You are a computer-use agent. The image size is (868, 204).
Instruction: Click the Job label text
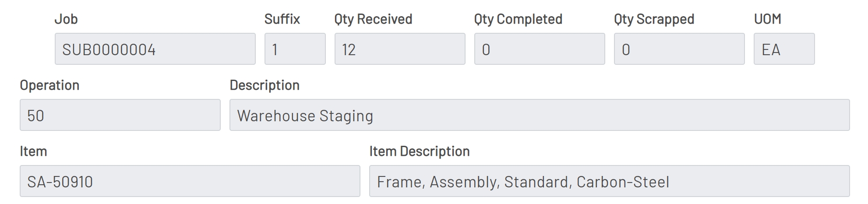click(x=66, y=19)
